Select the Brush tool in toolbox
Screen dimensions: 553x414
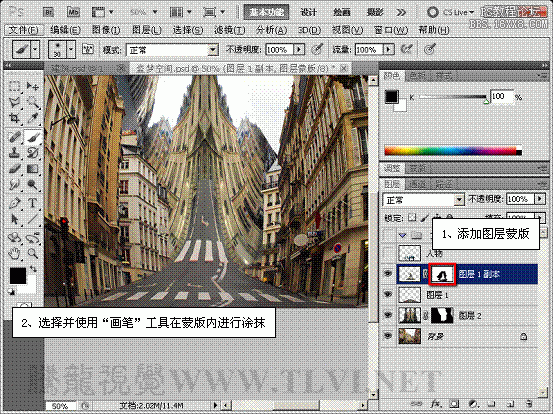(x=33, y=136)
